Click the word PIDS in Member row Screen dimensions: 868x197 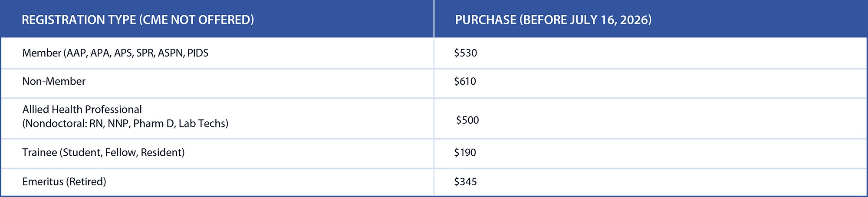click(198, 53)
